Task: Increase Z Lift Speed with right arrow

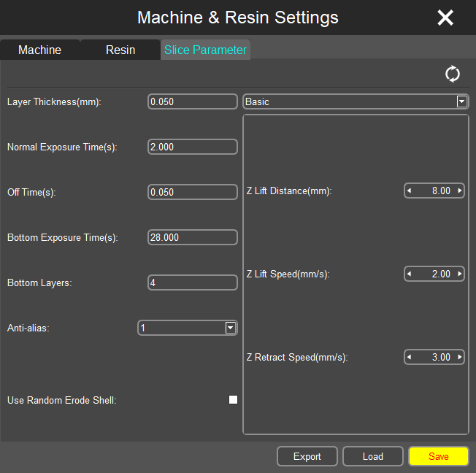Action: click(x=460, y=274)
